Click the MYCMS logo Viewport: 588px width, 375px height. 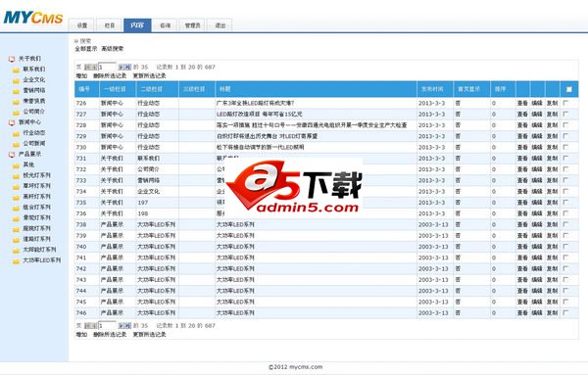click(33, 18)
